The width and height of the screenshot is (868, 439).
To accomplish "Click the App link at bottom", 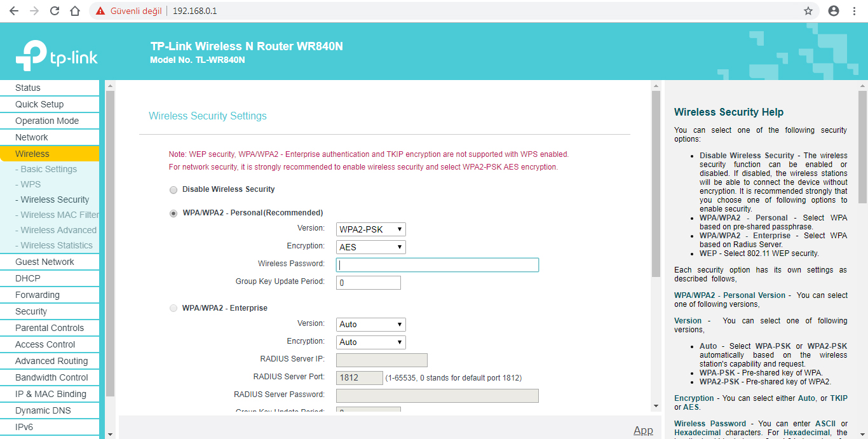I will 643,430.
